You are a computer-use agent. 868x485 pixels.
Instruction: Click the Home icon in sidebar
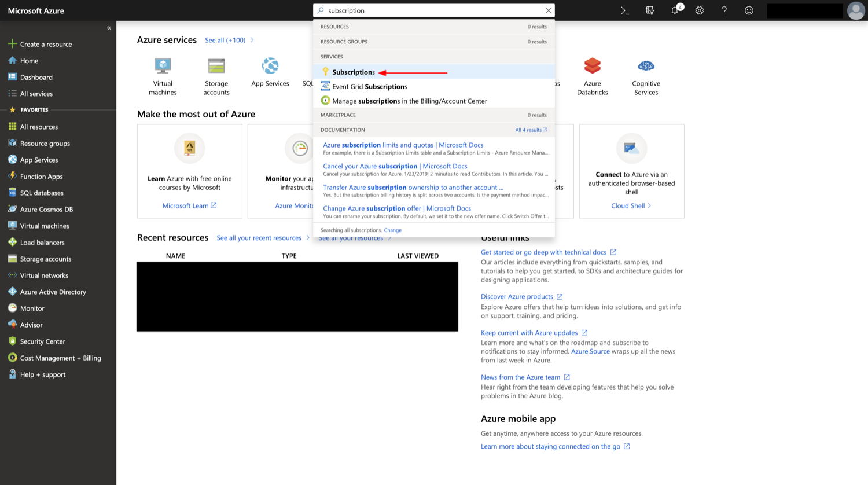(12, 60)
